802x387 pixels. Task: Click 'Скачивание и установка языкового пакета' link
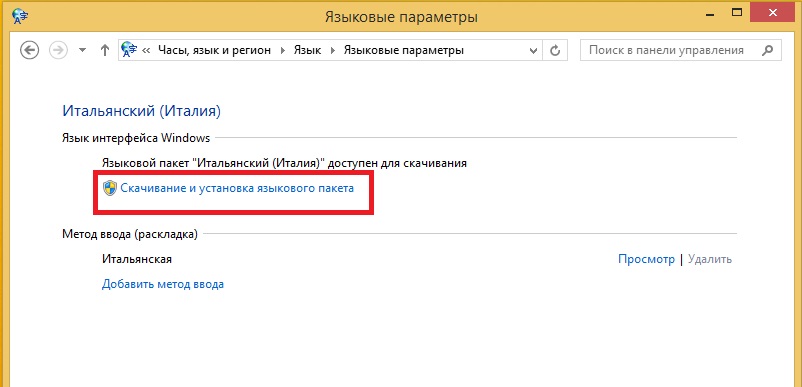[x=237, y=188]
